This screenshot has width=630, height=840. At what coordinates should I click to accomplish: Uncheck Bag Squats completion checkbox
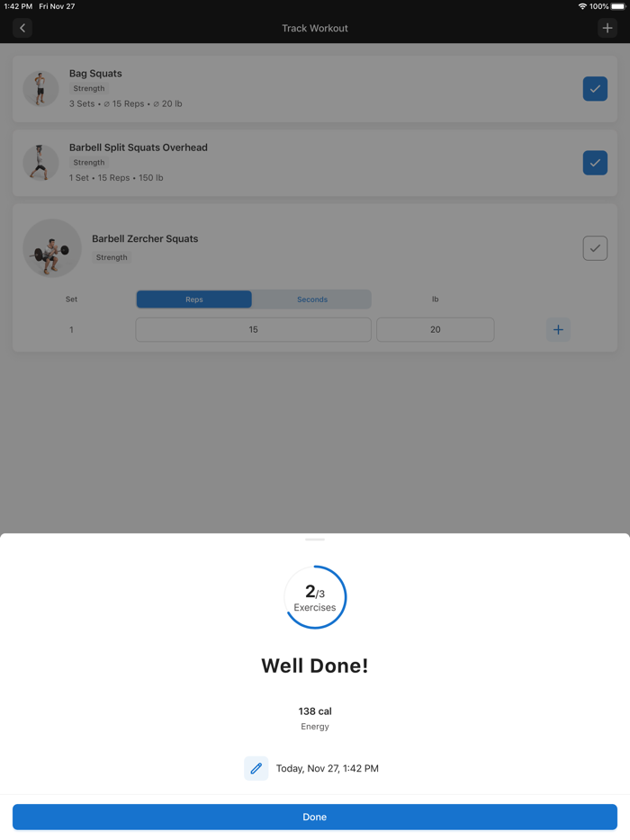595,89
